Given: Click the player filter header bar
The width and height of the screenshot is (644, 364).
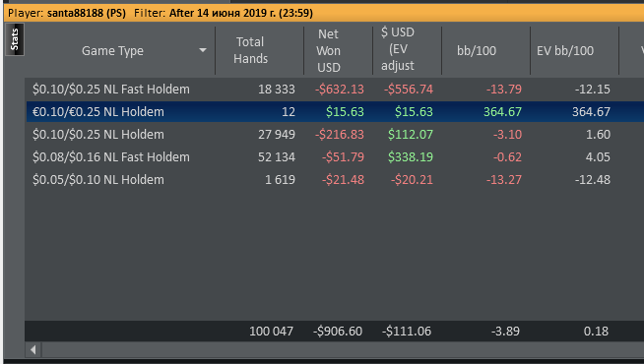Looking at the screenshot, I should (324, 13).
